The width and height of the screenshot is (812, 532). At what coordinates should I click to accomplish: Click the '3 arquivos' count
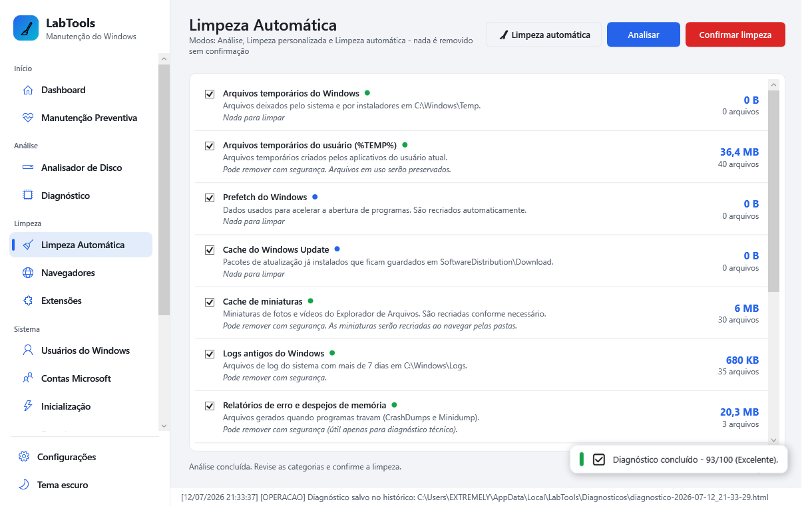coord(741,424)
